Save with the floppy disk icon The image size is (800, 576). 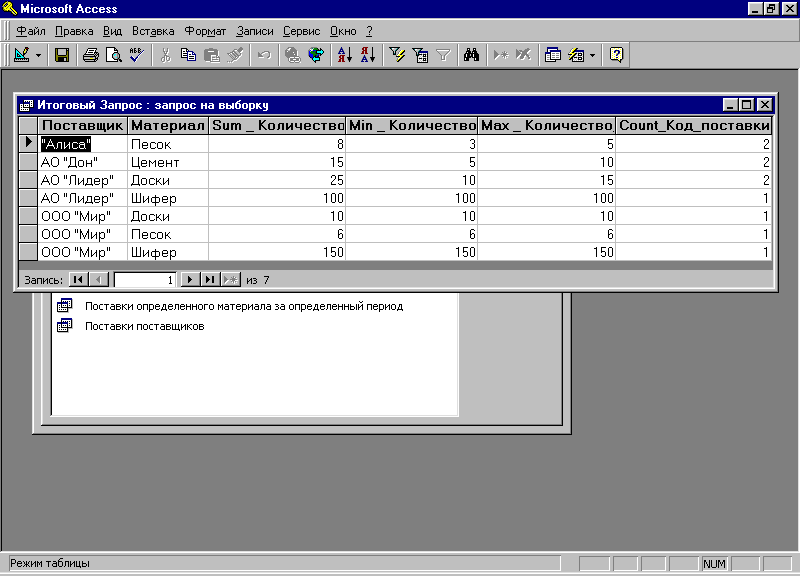pos(62,55)
